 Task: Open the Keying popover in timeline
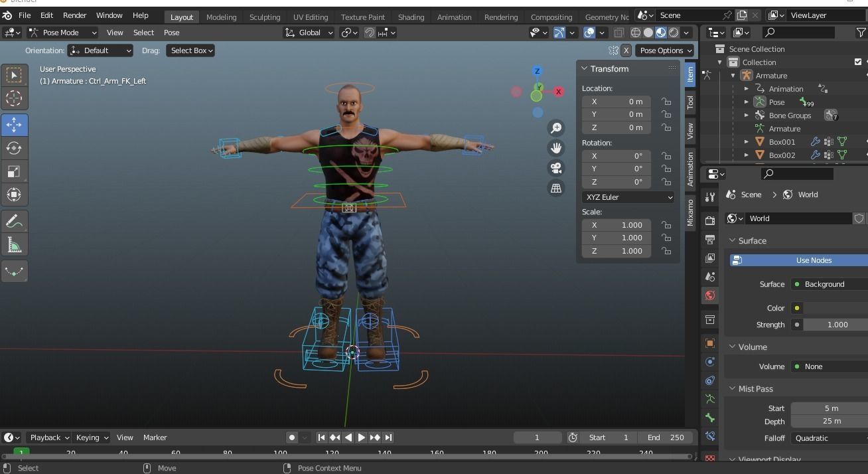click(x=92, y=437)
